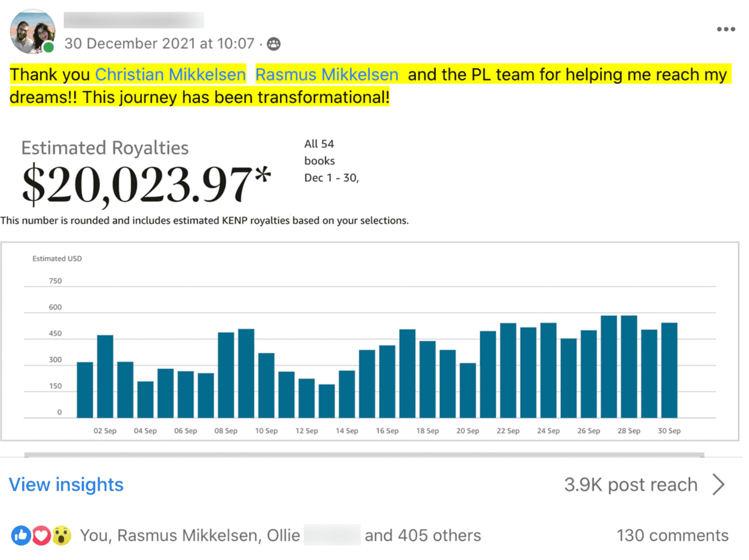Expand post reach with the chevron arrow
The height and width of the screenshot is (560, 749).
(719, 485)
